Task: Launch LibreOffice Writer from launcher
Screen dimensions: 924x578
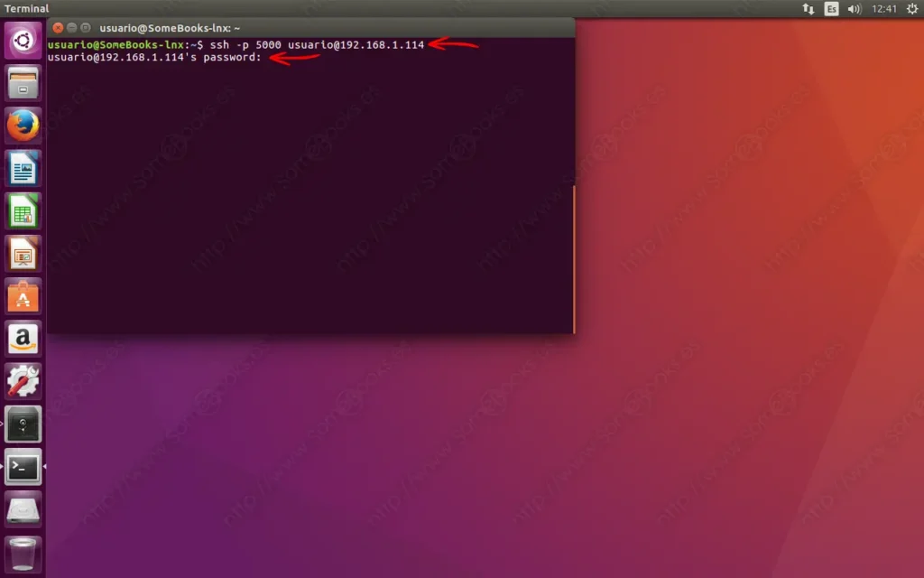Action: (x=23, y=169)
